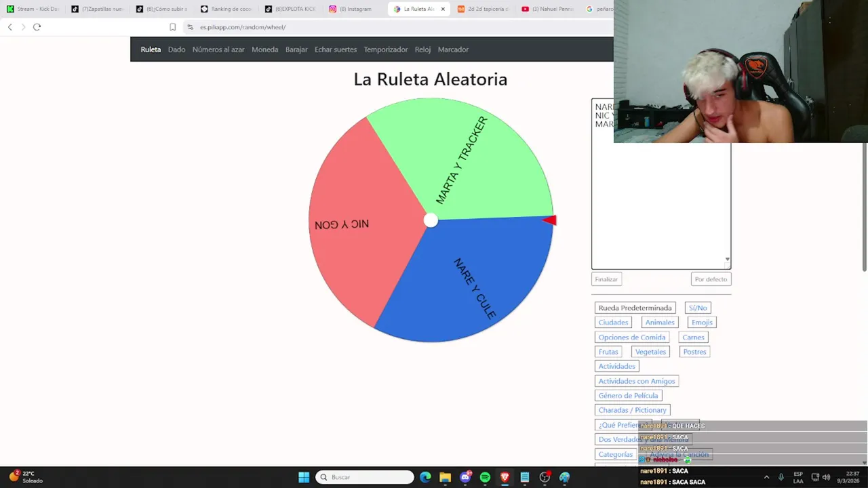Close the La Ruleta Aleatoria tab

tap(443, 9)
